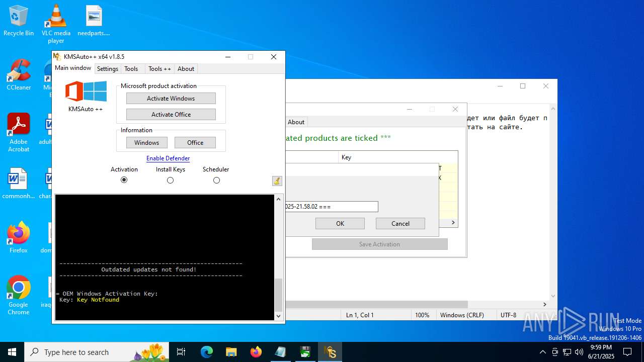Click Ln 1, Col 1 status text
644x362 pixels.
[360, 315]
